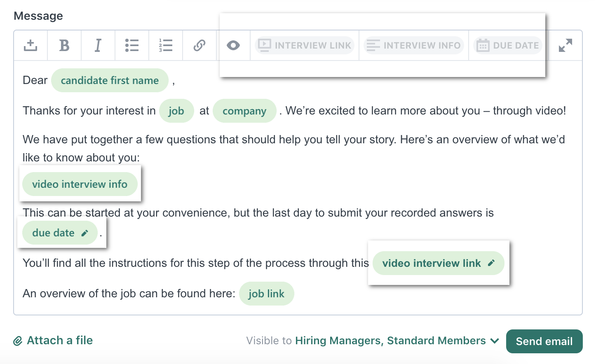The width and height of the screenshot is (596, 364).
Task: Edit the due date with pencil icon
Action: tap(85, 233)
